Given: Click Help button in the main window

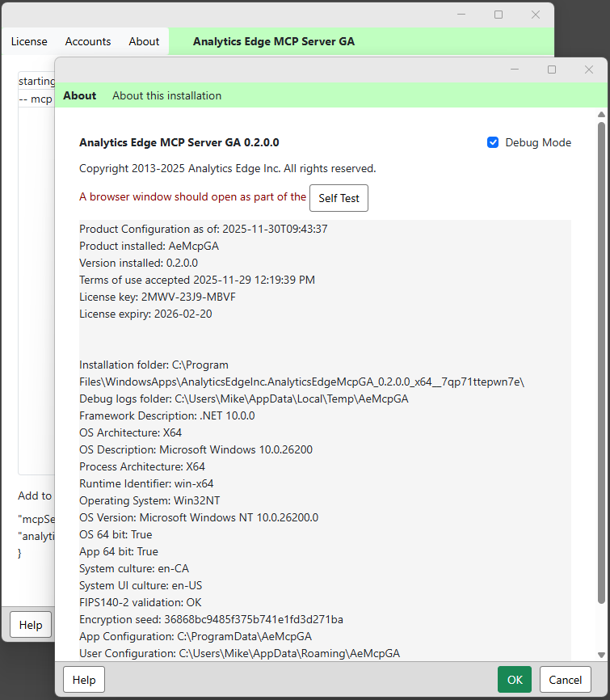Looking at the screenshot, I should [x=31, y=625].
